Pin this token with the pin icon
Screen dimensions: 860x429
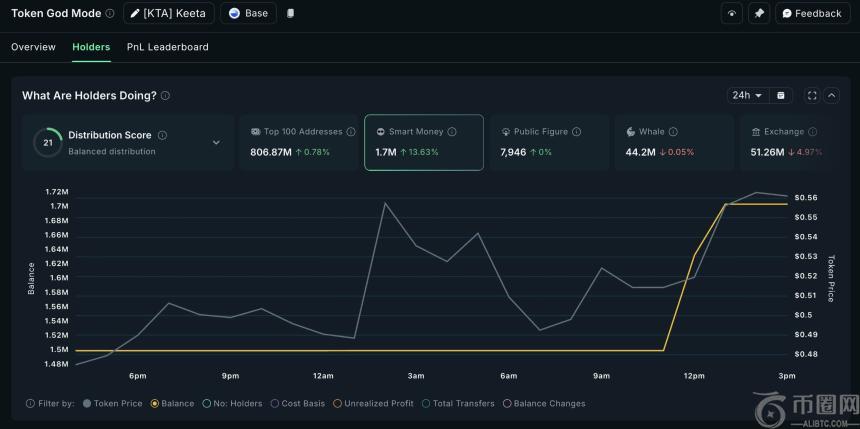coord(759,14)
